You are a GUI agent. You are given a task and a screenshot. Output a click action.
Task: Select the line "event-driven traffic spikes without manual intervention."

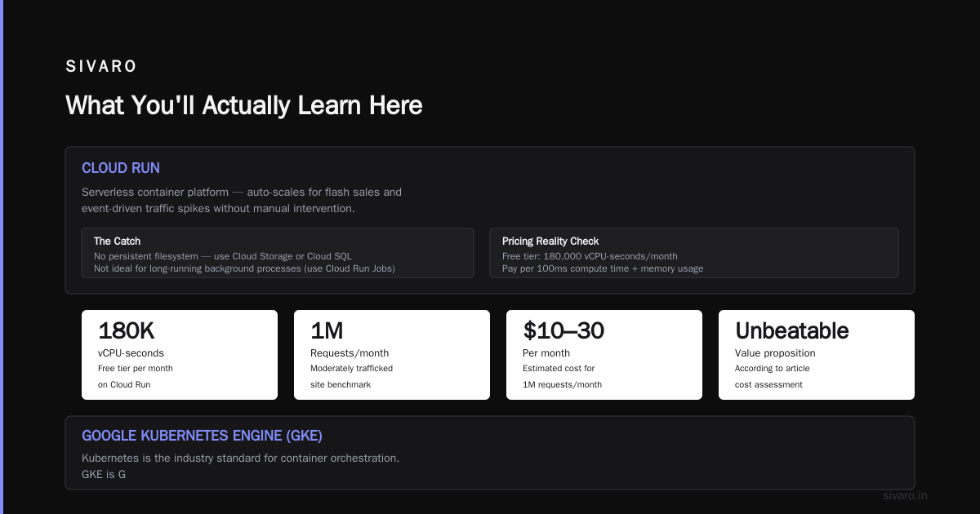[x=218, y=209]
